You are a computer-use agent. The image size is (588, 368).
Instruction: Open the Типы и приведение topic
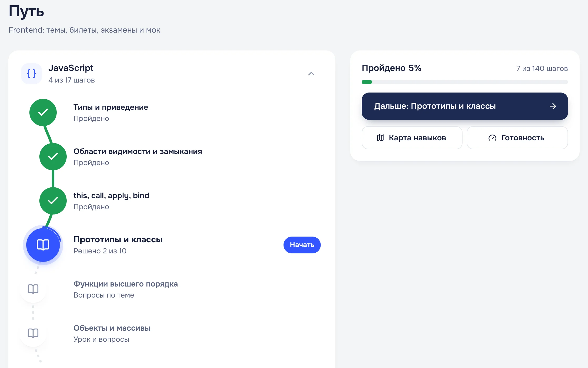click(111, 107)
